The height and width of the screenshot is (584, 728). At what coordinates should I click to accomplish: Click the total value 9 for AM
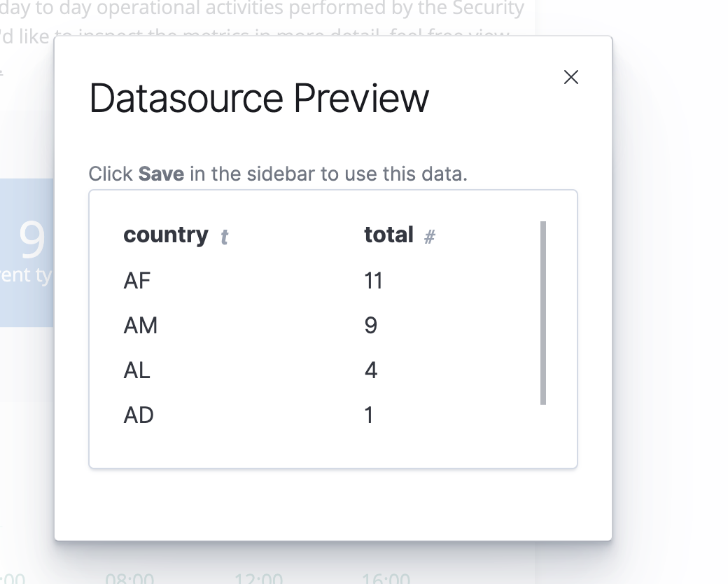371,326
